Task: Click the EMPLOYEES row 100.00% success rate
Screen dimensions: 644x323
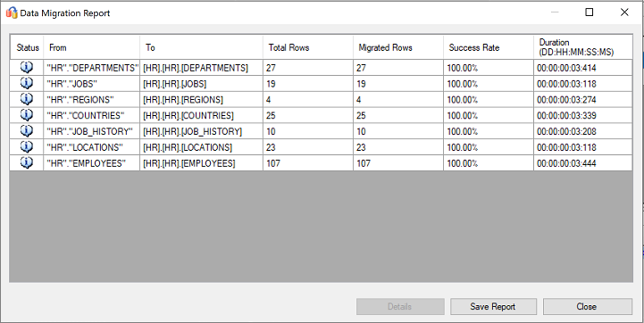Action: (x=489, y=163)
